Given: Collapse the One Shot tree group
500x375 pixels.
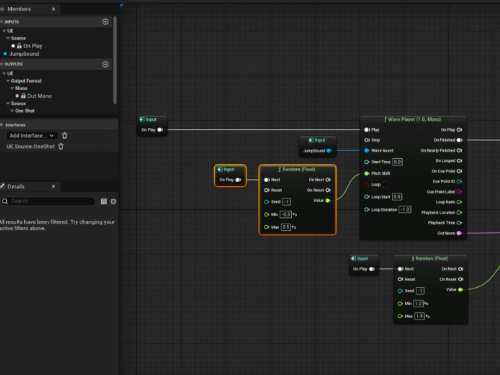Looking at the screenshot, I should 12,111.
